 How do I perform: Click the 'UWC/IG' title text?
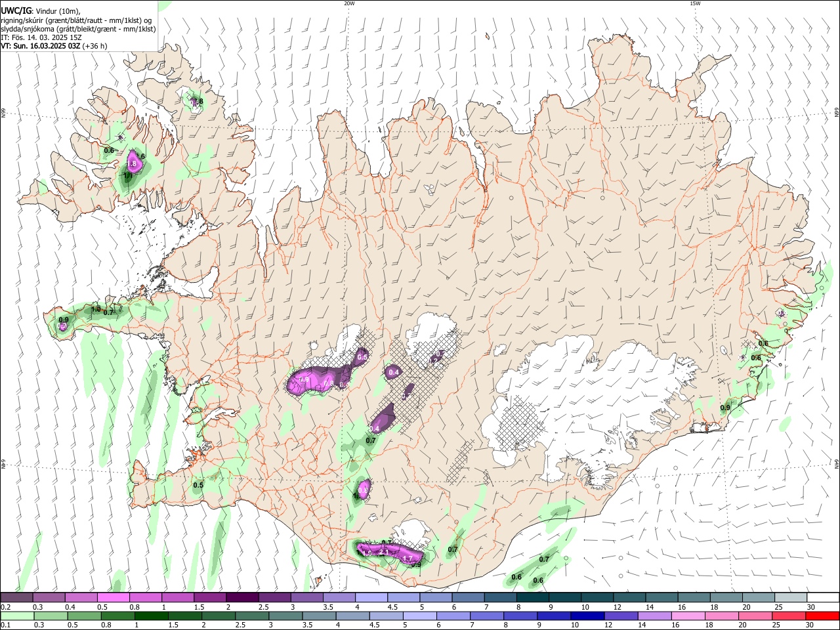(x=16, y=11)
